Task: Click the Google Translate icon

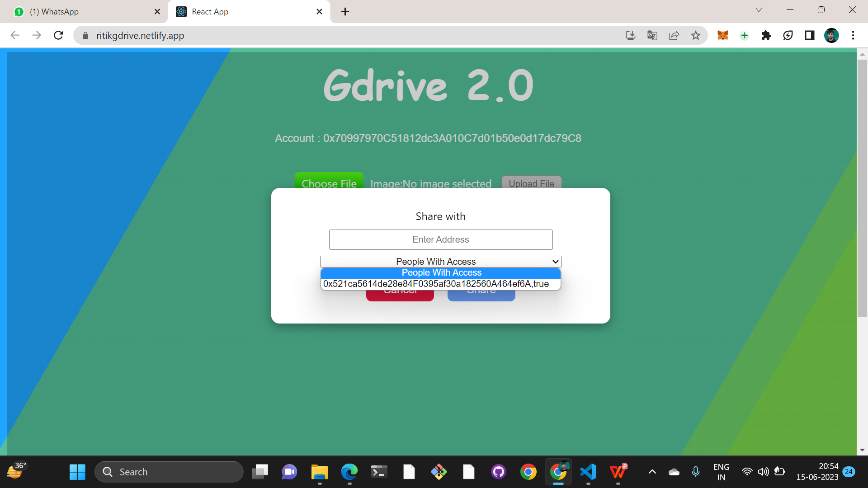Action: coord(652,35)
